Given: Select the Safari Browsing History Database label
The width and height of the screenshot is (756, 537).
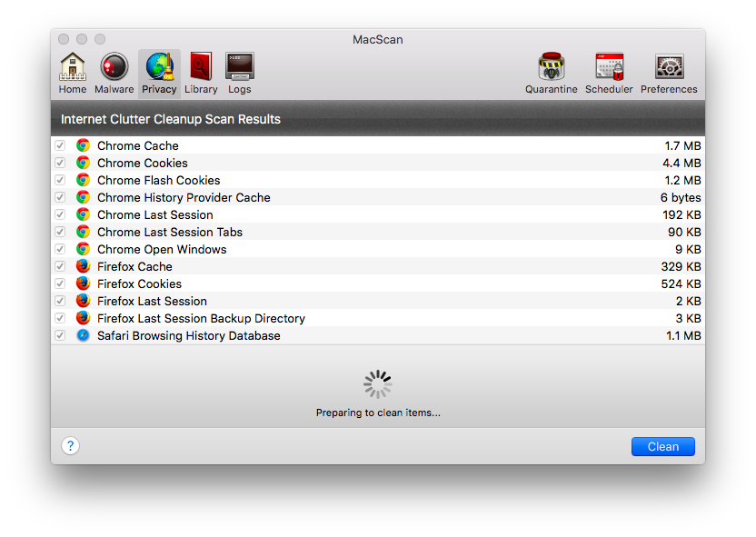Looking at the screenshot, I should click(x=188, y=336).
